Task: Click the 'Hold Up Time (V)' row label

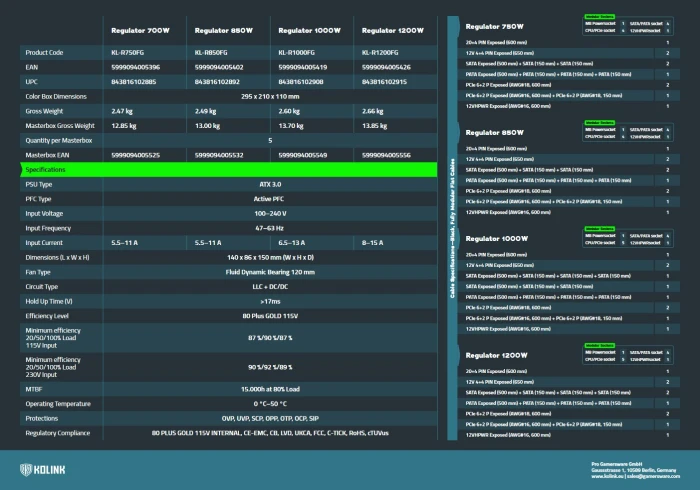Action: [x=49, y=302]
